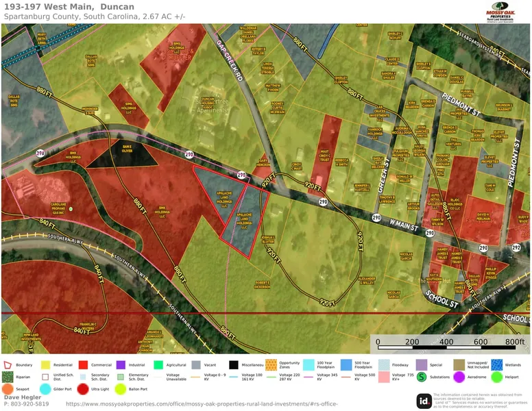Click the green Substations legend icon
532x411 pixels.
coord(422,377)
